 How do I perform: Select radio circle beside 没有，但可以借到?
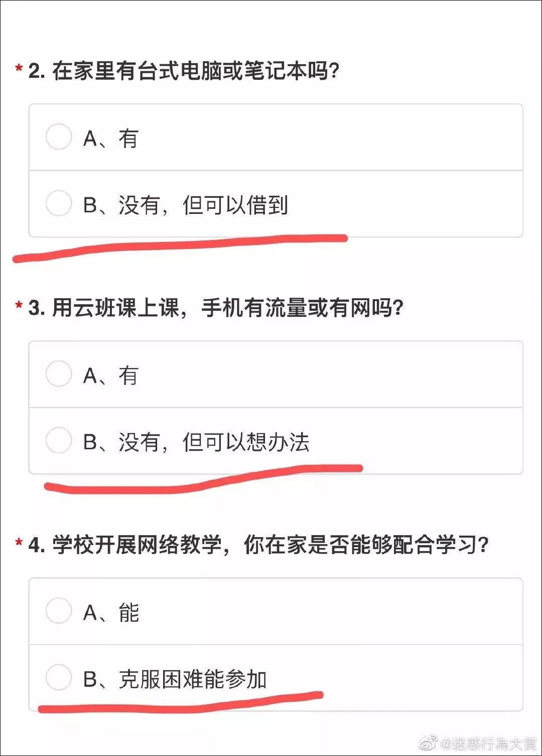pos(59,203)
